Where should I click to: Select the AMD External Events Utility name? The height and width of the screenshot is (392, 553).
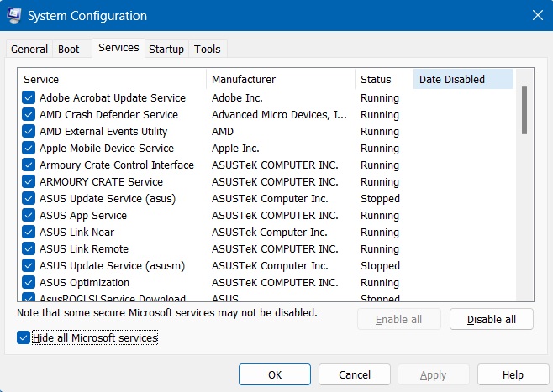pos(103,132)
